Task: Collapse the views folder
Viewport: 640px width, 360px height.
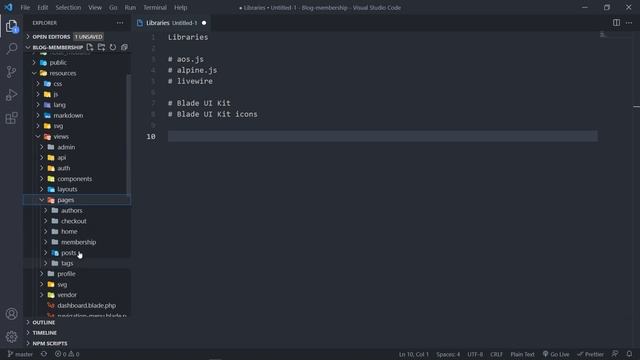Action: (61, 137)
